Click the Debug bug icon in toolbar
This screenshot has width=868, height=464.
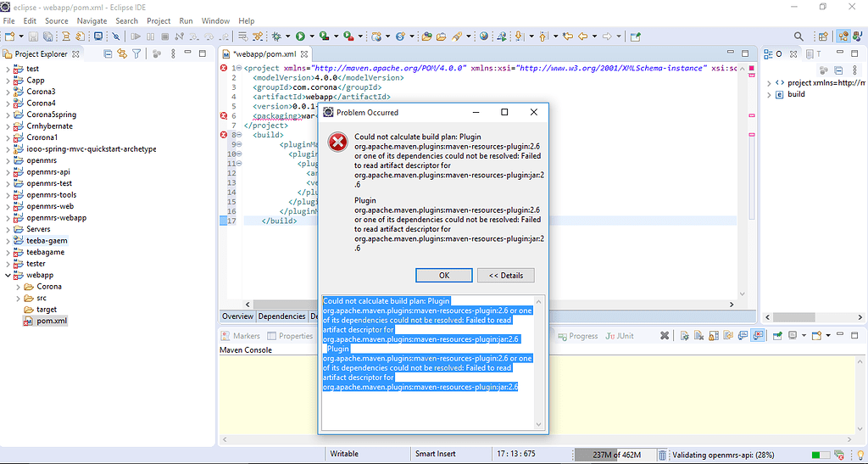coord(276,36)
